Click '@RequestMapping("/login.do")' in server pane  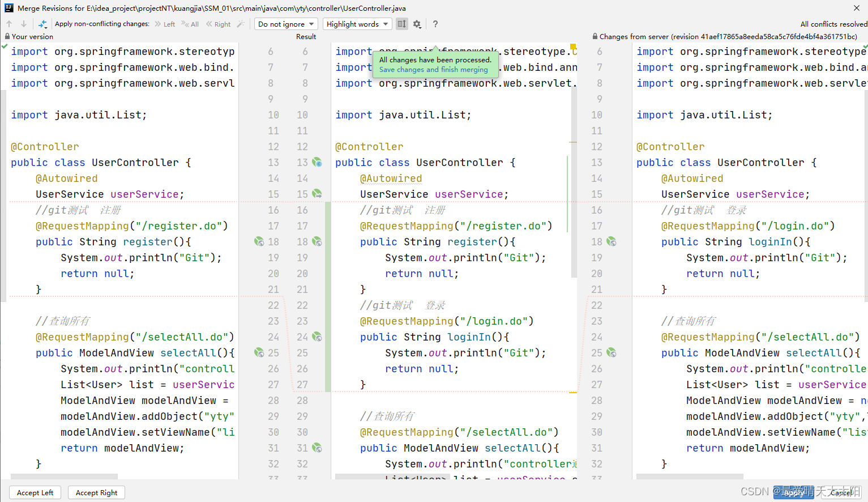[x=748, y=226]
